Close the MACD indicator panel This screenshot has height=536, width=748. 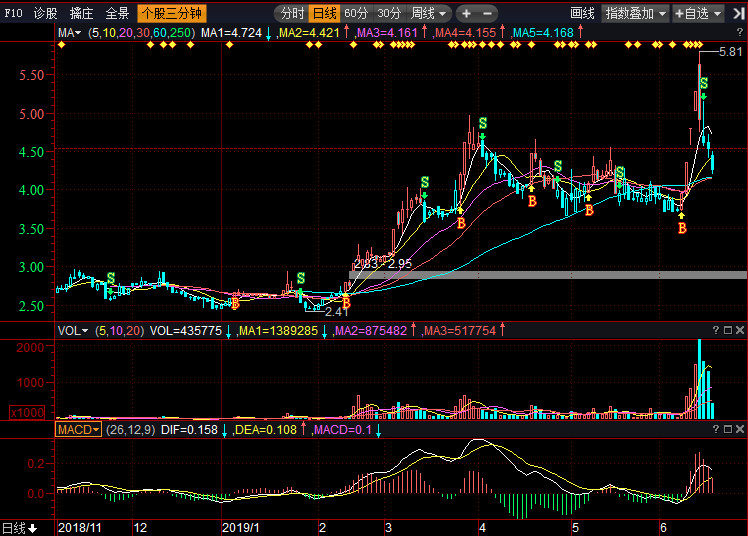coord(740,428)
